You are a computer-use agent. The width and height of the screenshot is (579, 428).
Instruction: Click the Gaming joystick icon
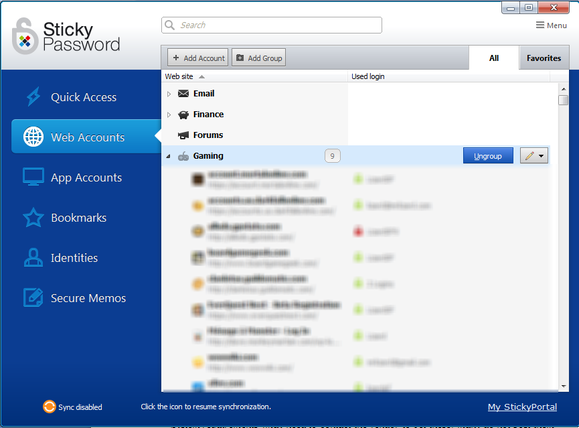coord(183,156)
